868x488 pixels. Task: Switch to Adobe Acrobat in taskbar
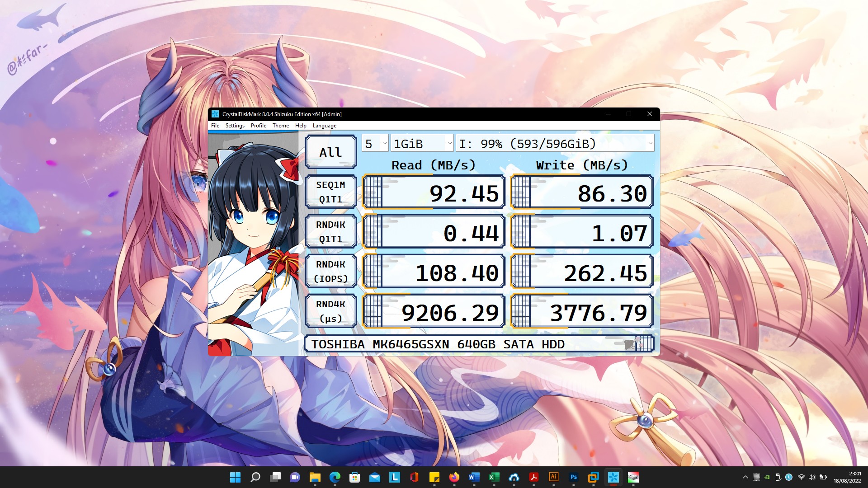click(534, 477)
